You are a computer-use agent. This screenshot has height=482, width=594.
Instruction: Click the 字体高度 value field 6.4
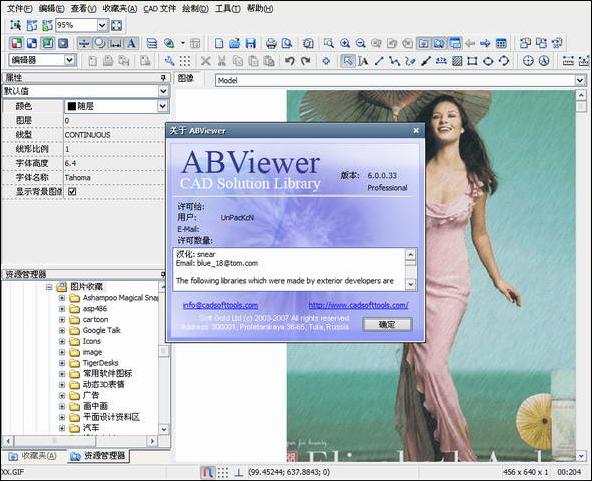114,163
